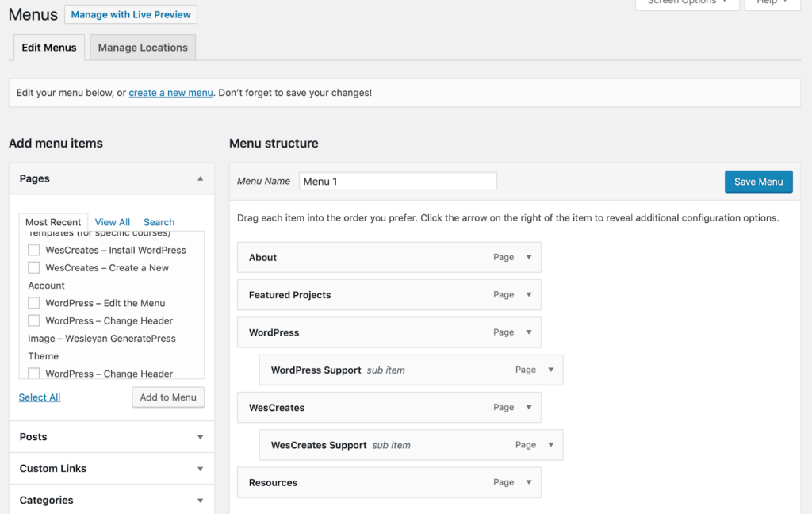812x514 pixels.
Task: Open the Screen Options dropdown
Action: click(688, 2)
